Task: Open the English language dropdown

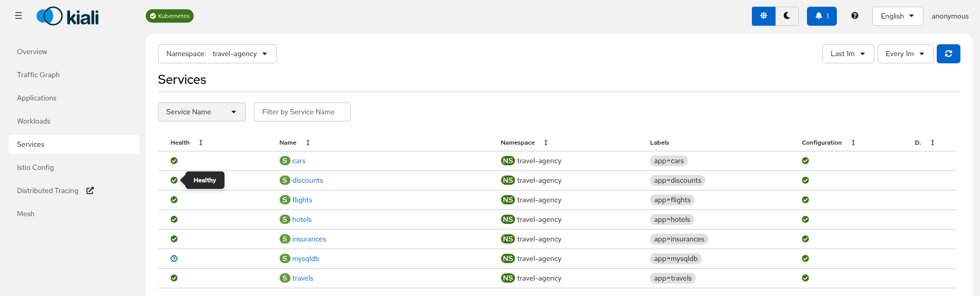Action: click(897, 16)
